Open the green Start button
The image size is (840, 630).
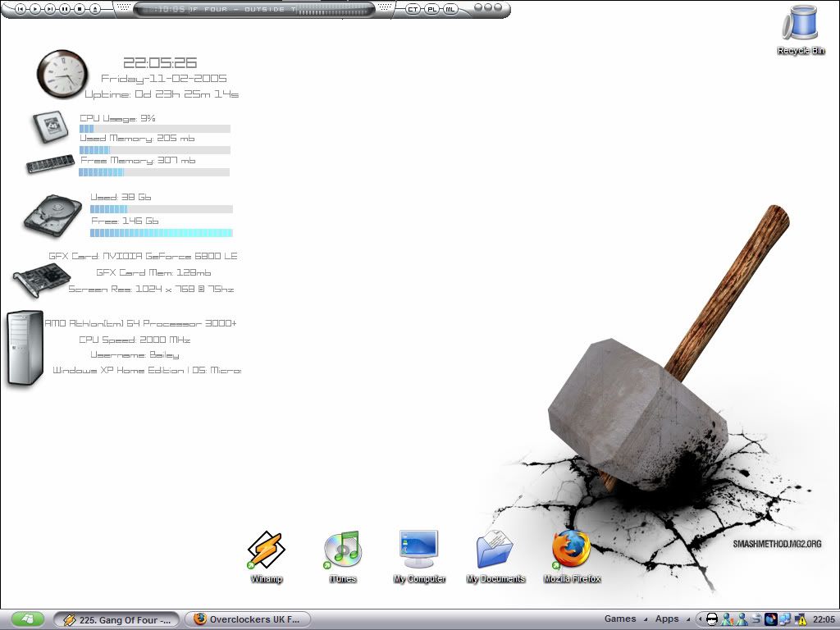29,620
